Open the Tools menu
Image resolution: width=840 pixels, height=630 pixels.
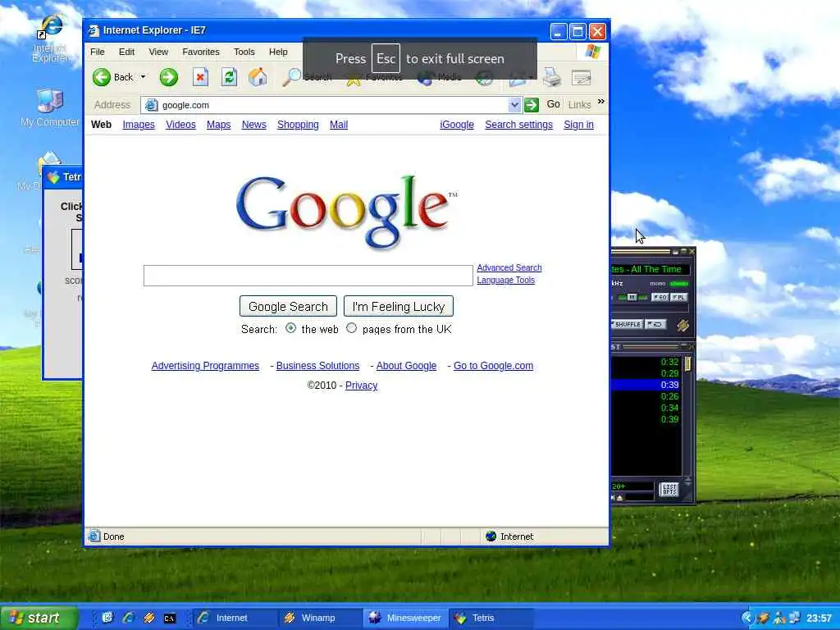pos(244,52)
